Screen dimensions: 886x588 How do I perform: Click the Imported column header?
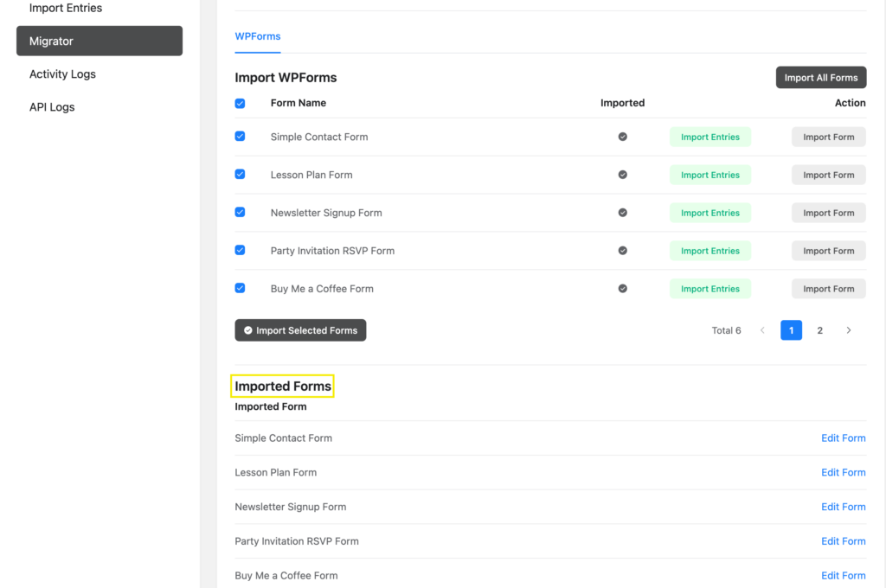(622, 103)
